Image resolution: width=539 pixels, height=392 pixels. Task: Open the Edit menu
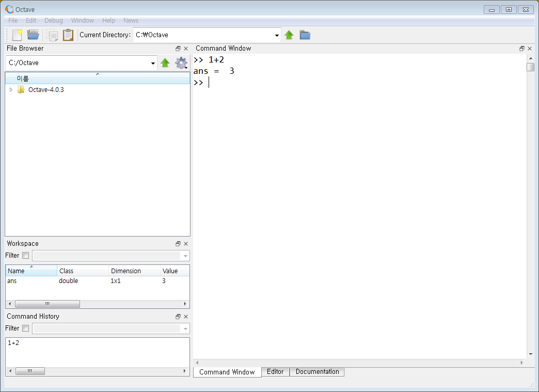(x=31, y=21)
